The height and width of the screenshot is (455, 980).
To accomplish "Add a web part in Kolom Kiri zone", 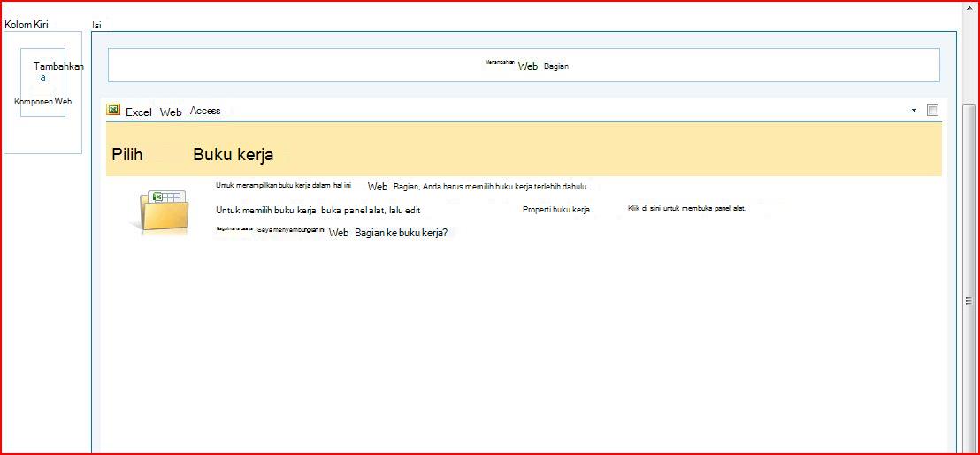I will 42,82.
